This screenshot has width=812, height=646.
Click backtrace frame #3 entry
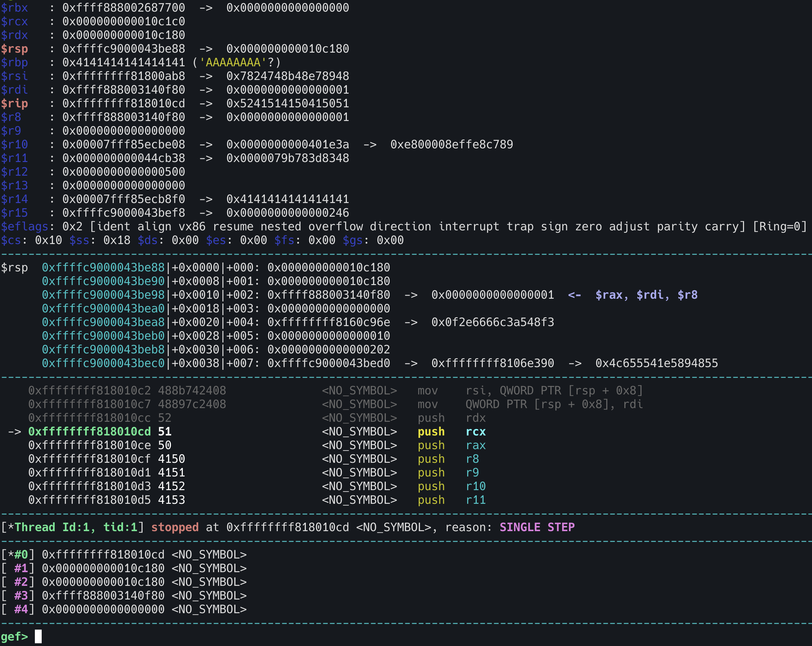(x=124, y=595)
